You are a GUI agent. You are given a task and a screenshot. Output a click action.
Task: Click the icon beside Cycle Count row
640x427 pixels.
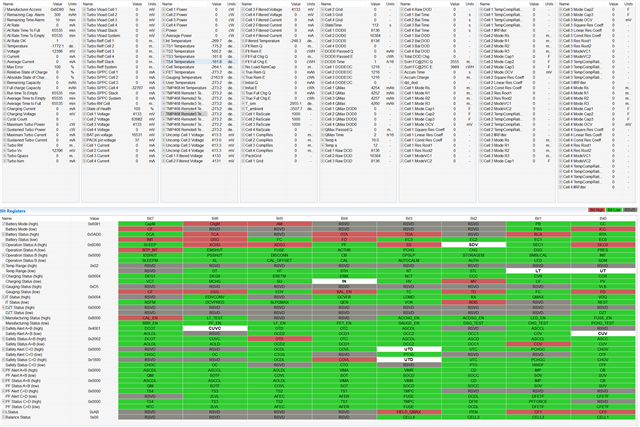[x=4, y=119]
